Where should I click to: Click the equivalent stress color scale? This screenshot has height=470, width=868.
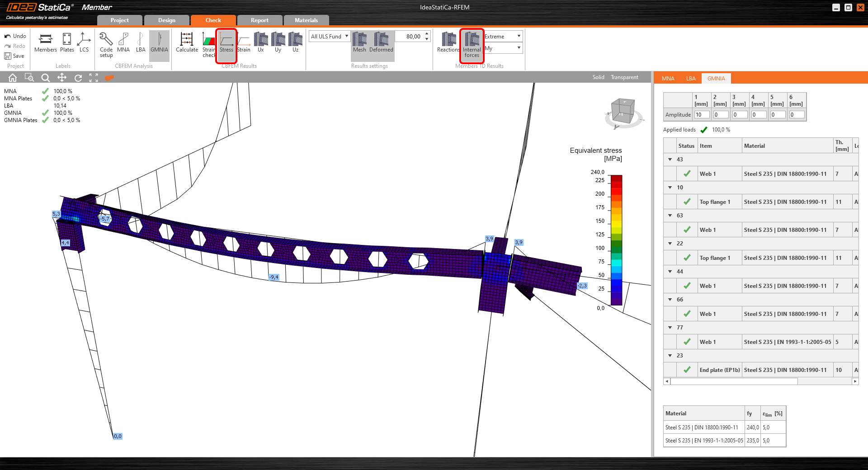point(616,240)
